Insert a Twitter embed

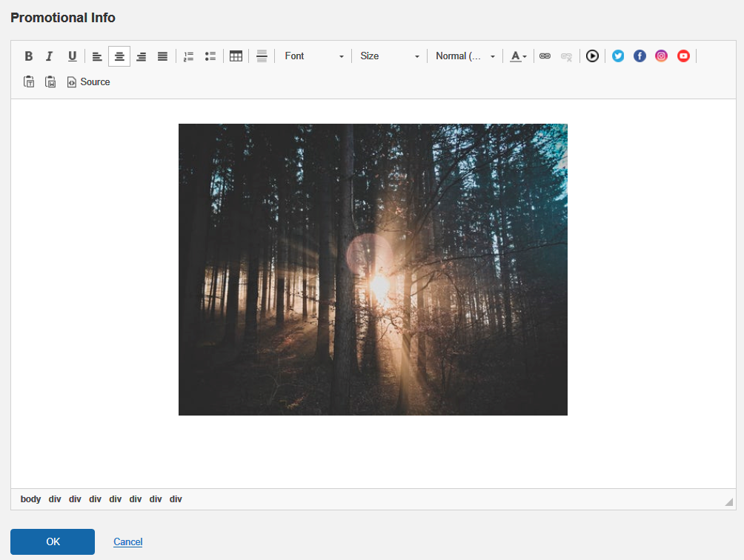click(x=618, y=56)
